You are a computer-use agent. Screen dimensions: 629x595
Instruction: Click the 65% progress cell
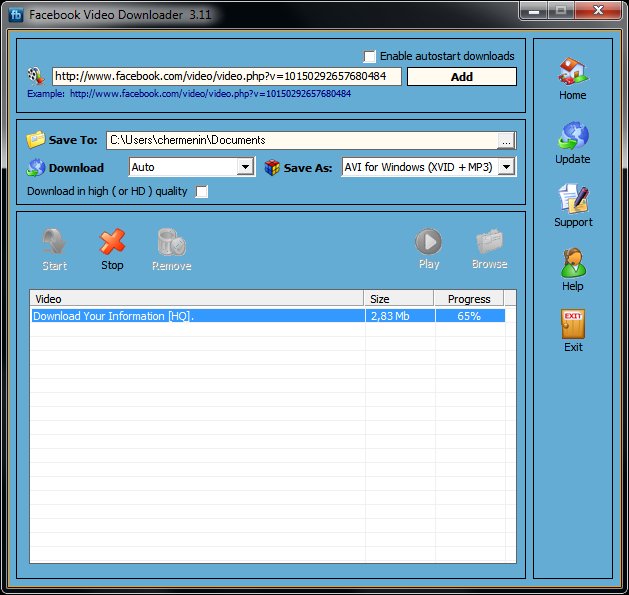(x=470, y=316)
